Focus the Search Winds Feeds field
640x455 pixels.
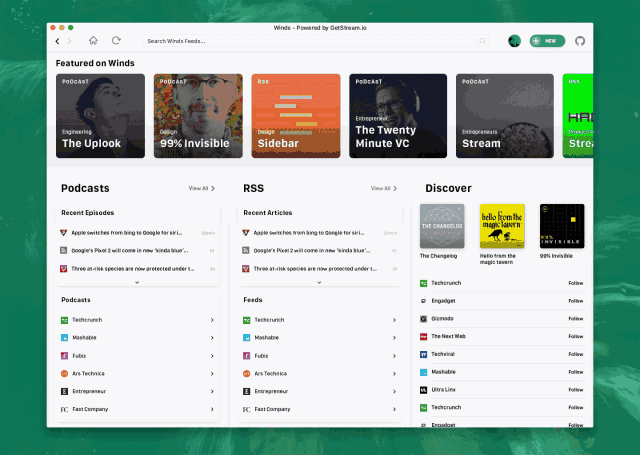pyautogui.click(x=315, y=41)
